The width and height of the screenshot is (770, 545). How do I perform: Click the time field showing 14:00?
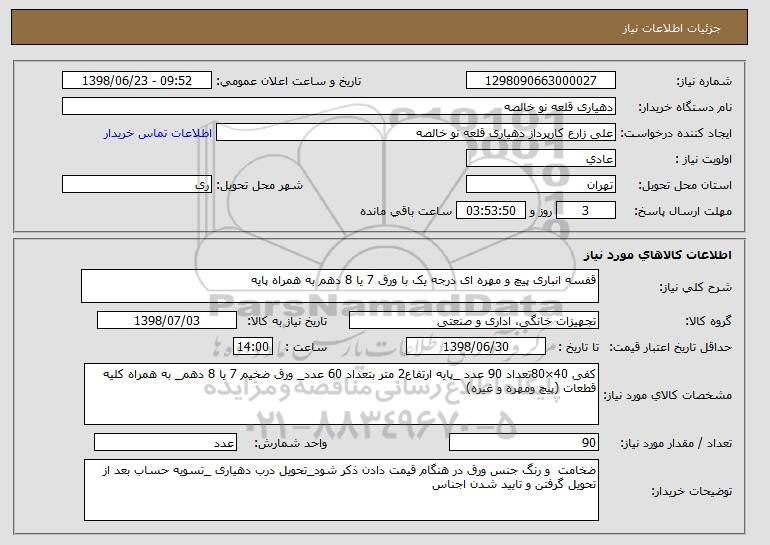click(x=253, y=347)
